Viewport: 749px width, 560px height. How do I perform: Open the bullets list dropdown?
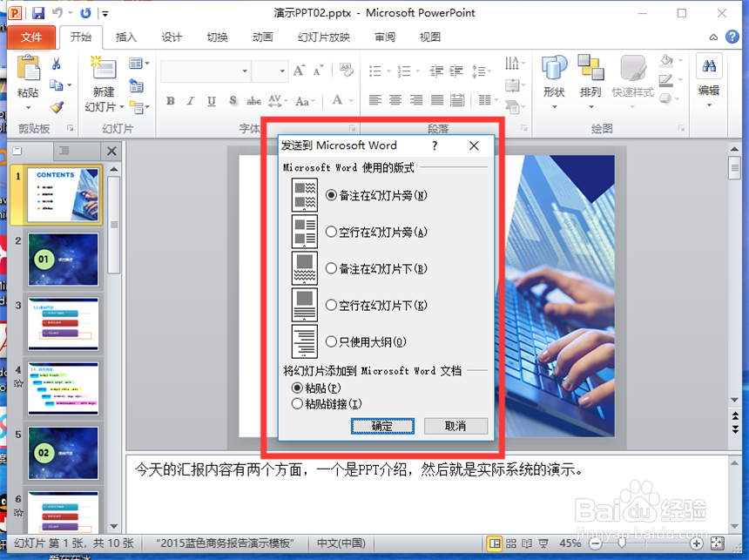tap(388, 71)
